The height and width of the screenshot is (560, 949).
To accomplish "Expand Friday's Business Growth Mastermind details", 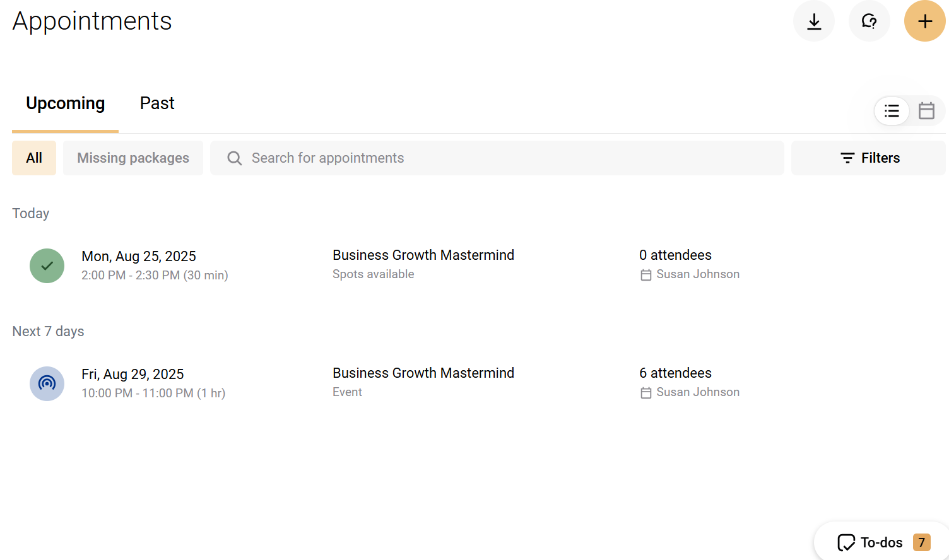I will pyautogui.click(x=423, y=373).
